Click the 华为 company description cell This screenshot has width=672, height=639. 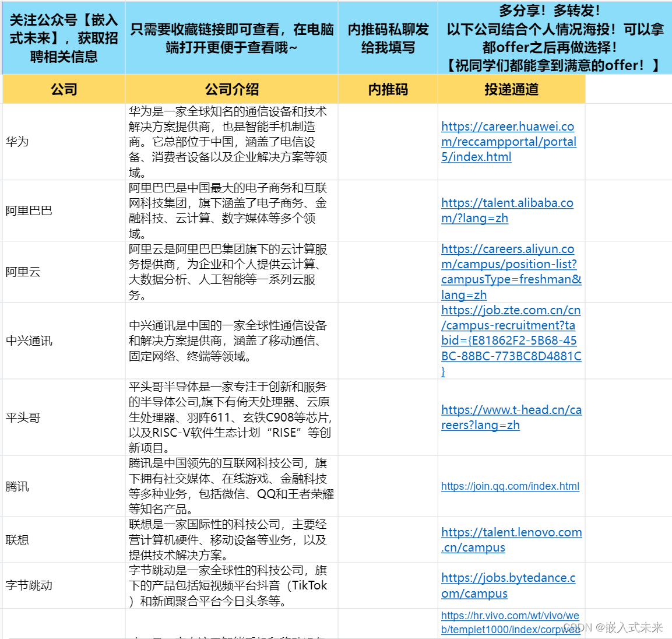pyautogui.click(x=232, y=142)
